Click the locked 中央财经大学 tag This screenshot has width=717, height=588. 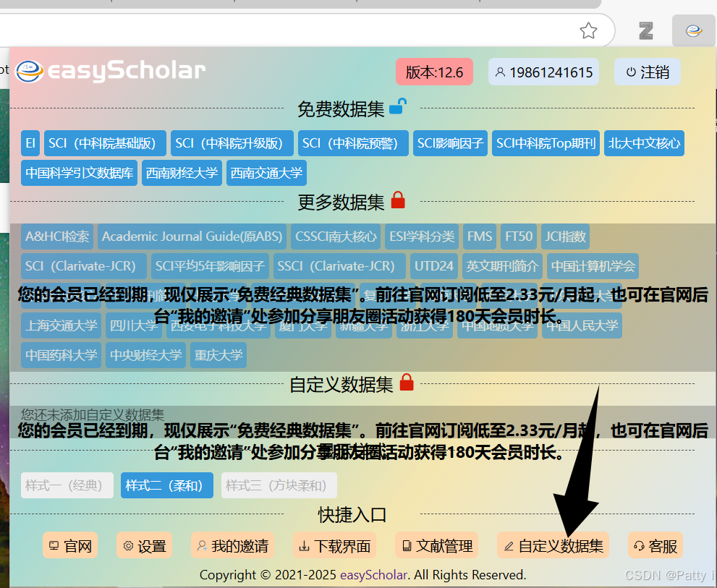tap(146, 355)
